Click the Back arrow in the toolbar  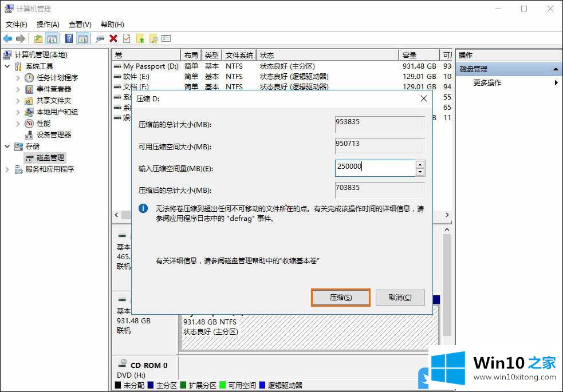coord(7,38)
